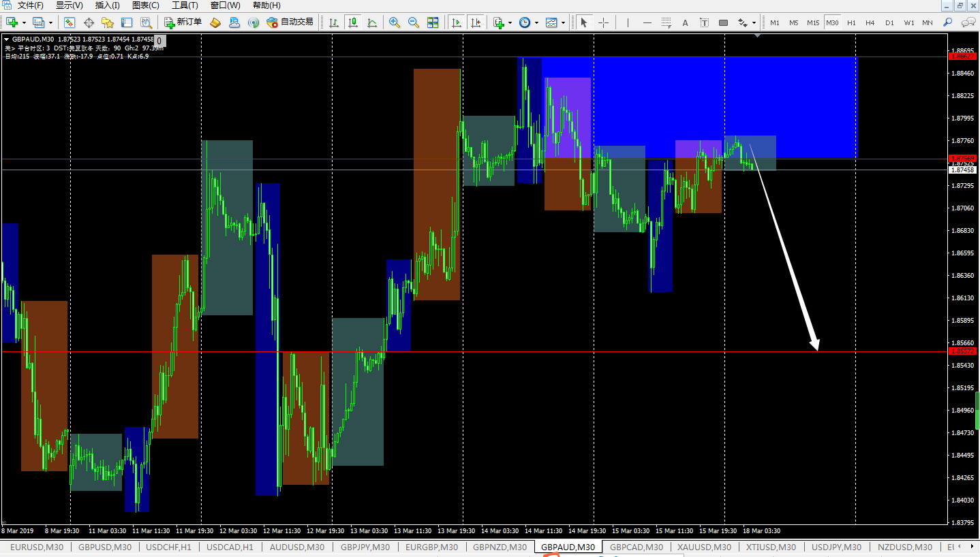
Task: Tile chart windows icon
Action: click(x=433, y=22)
